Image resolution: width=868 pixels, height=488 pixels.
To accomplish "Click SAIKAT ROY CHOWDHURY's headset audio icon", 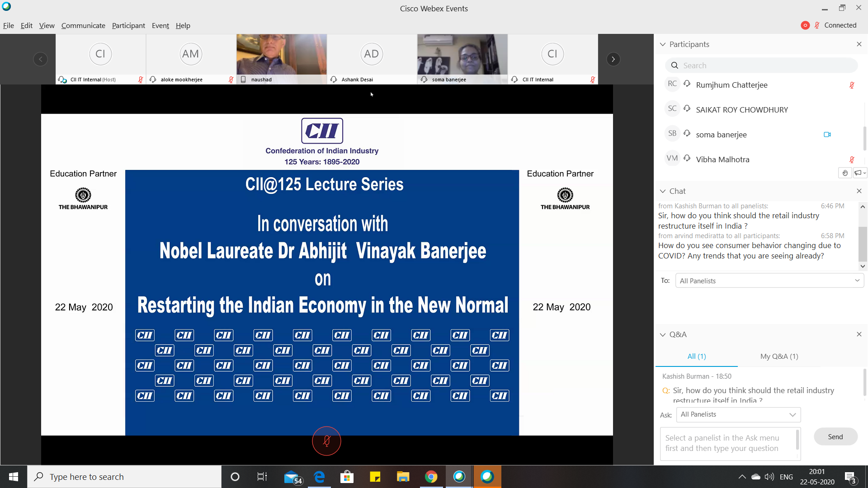I will click(x=687, y=108).
